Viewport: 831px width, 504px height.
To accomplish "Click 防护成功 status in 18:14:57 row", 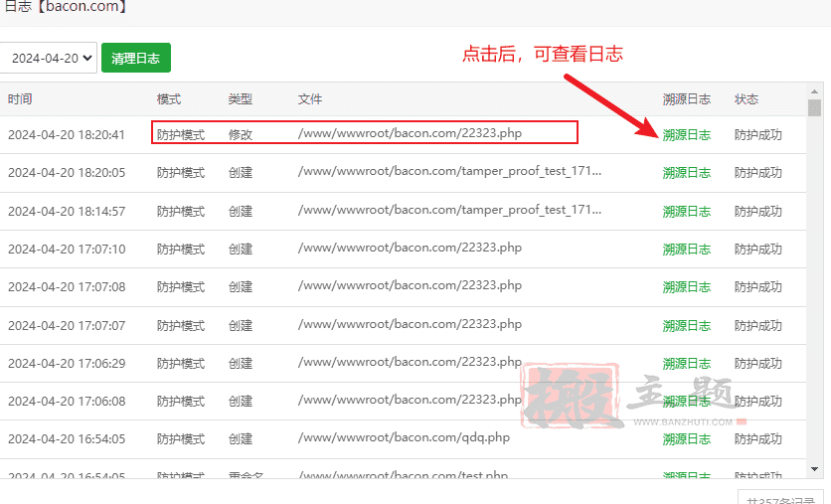I will click(757, 212).
